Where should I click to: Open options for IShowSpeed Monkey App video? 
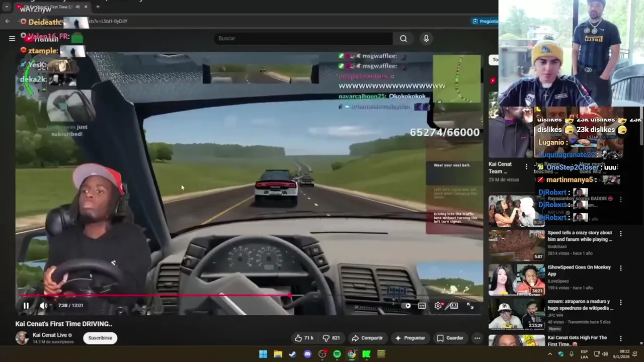pyautogui.click(x=620, y=268)
